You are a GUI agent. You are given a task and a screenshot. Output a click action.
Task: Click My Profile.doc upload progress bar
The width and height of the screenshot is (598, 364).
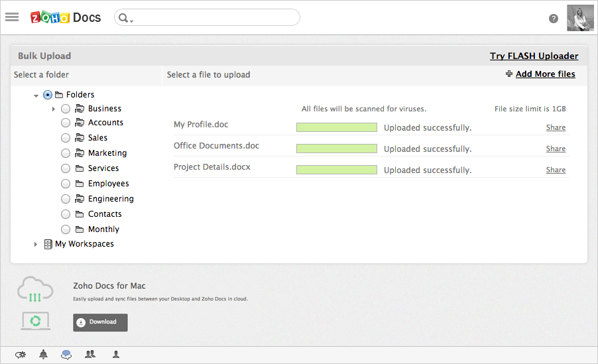click(x=337, y=127)
